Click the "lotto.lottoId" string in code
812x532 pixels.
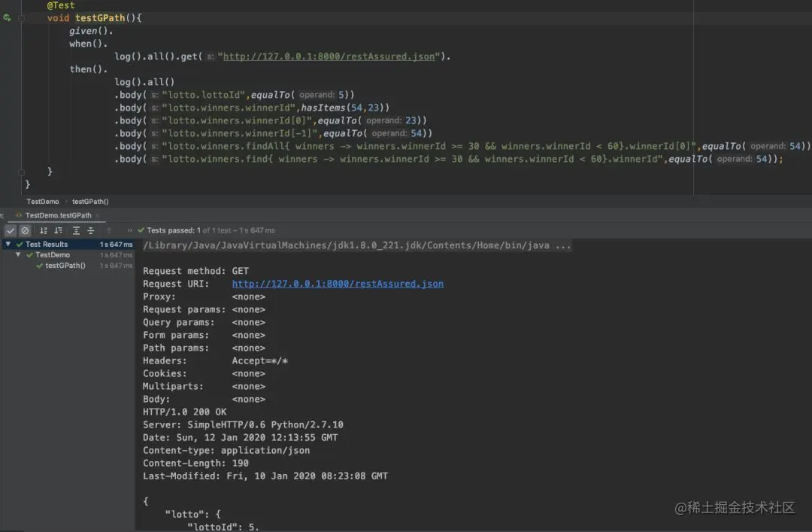tap(204, 95)
